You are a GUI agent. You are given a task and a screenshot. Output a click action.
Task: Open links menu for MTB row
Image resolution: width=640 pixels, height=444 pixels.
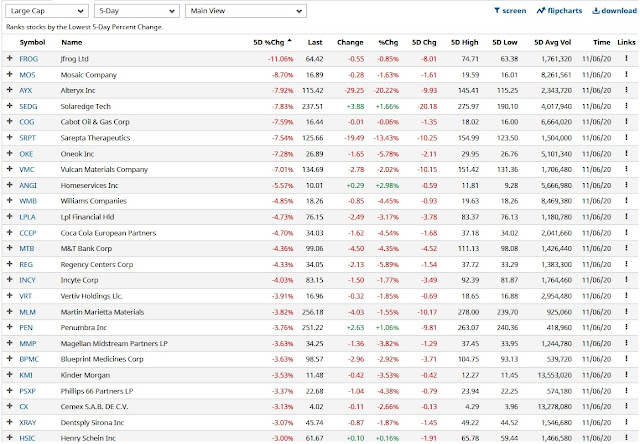pos(626,248)
